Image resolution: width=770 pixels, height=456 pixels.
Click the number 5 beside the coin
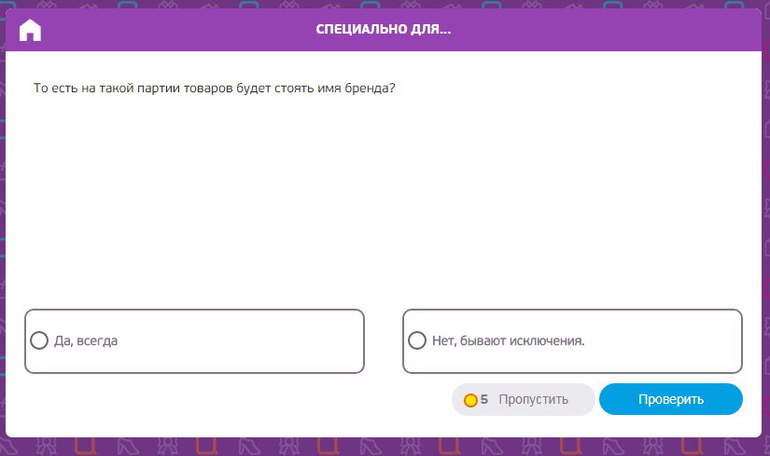[x=484, y=399]
